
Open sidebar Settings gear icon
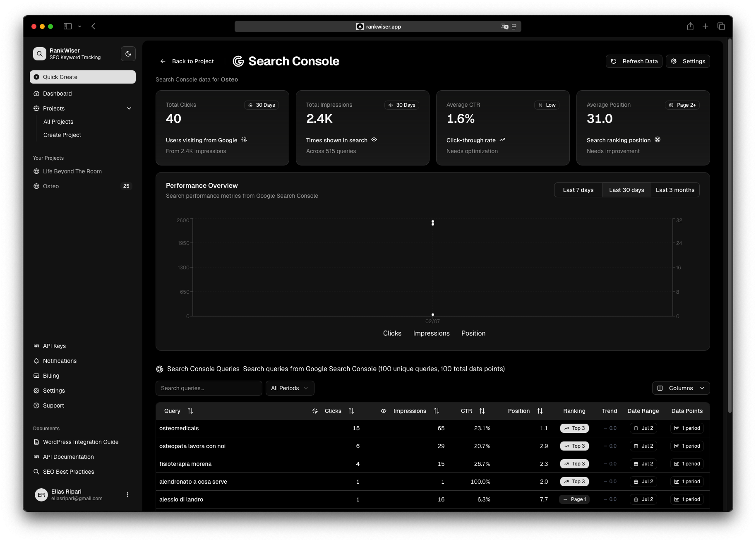(36, 391)
